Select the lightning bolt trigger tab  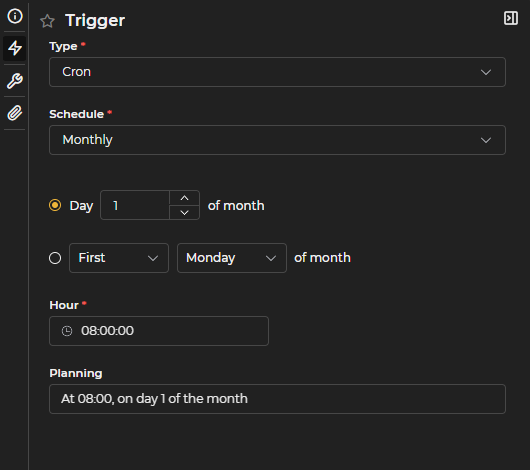(x=15, y=48)
